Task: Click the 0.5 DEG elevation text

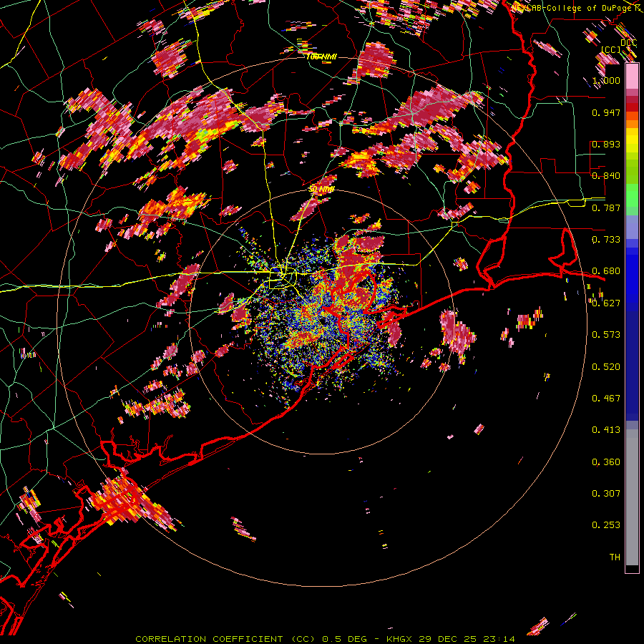Action: coord(345,639)
